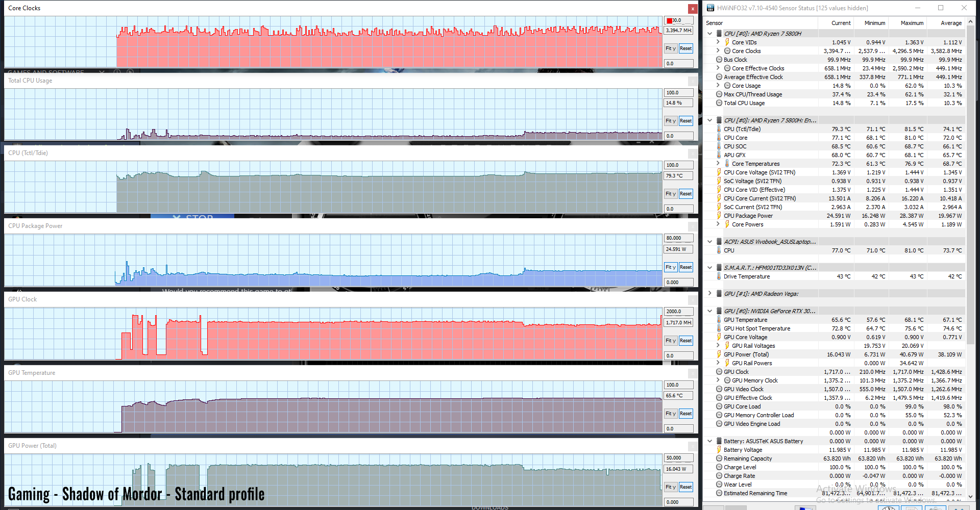Expand the Core Clocks sensor row

coord(718,51)
